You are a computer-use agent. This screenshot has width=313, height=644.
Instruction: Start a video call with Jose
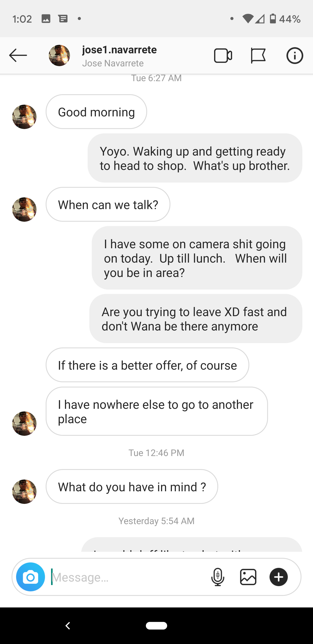(223, 55)
